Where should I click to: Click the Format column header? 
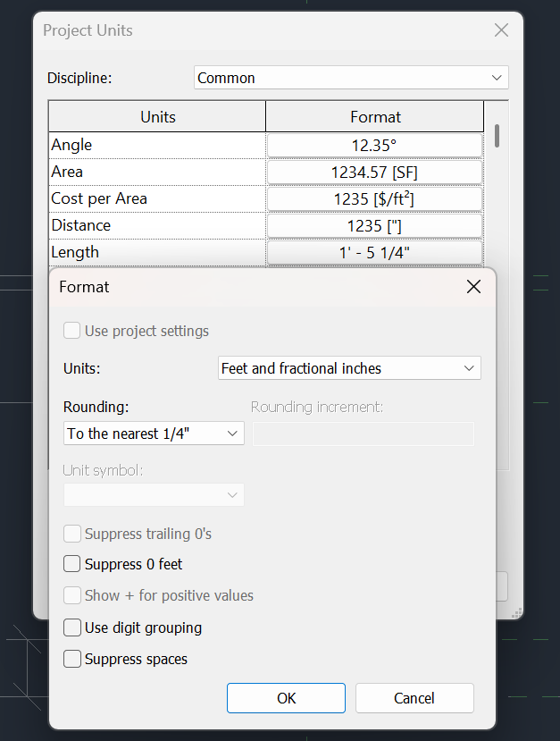375,117
